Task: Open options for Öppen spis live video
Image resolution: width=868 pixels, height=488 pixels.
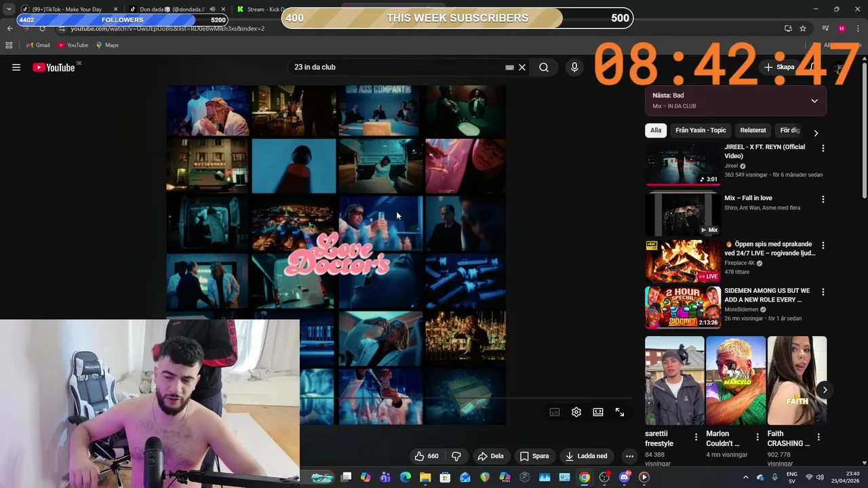Action: tap(823, 245)
